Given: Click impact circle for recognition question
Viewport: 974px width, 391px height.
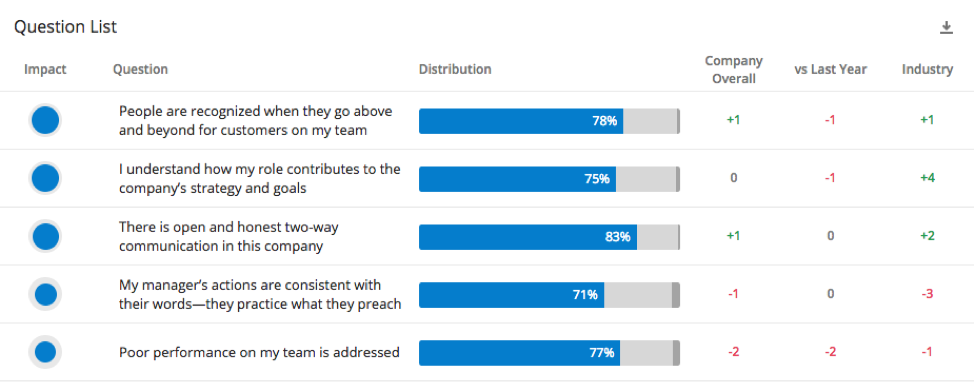Looking at the screenshot, I should point(45,121).
